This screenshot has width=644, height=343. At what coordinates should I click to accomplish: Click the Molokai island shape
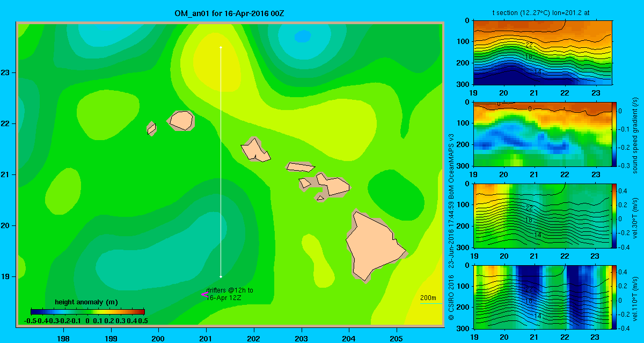(300, 166)
